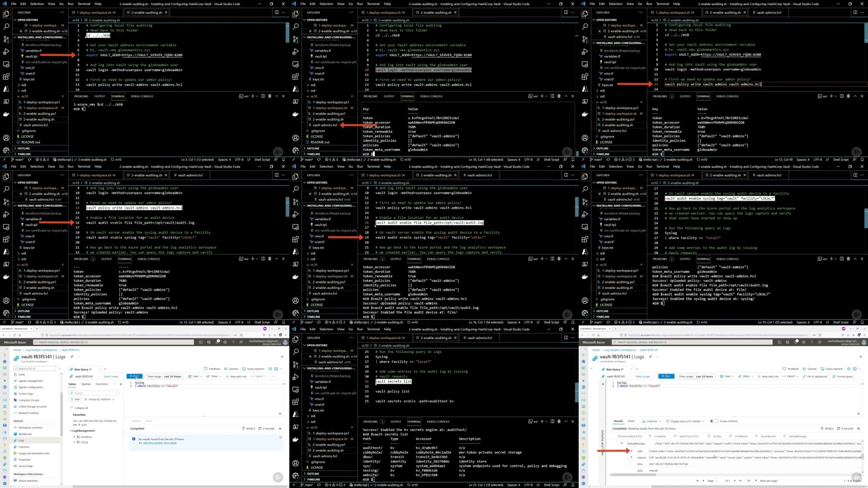Click "Shell Script" language mode in Ln 31 VS Code status bar
The height and width of the screenshot is (488, 868).
point(551,485)
